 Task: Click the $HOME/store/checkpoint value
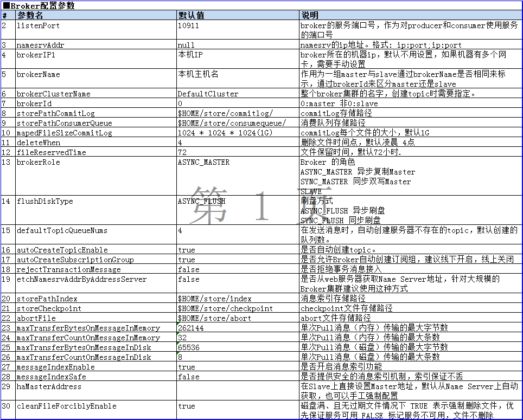238,308
